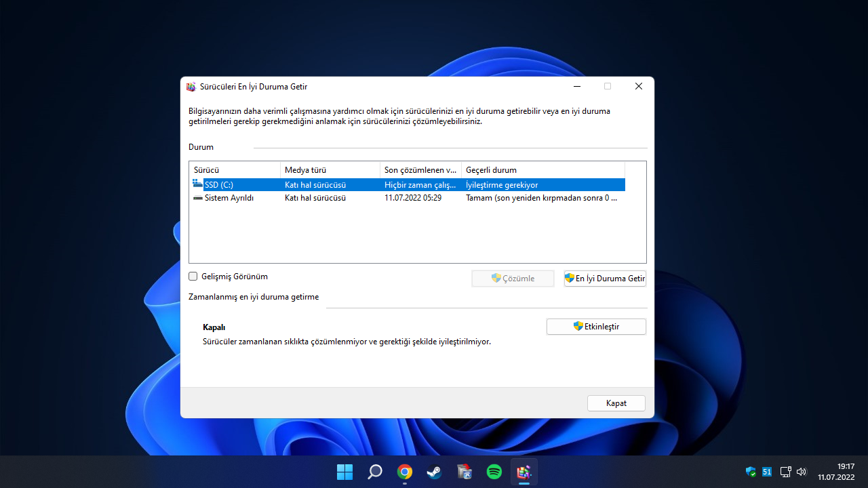Open Steam from the taskbar
The width and height of the screenshot is (868, 488).
tap(434, 472)
